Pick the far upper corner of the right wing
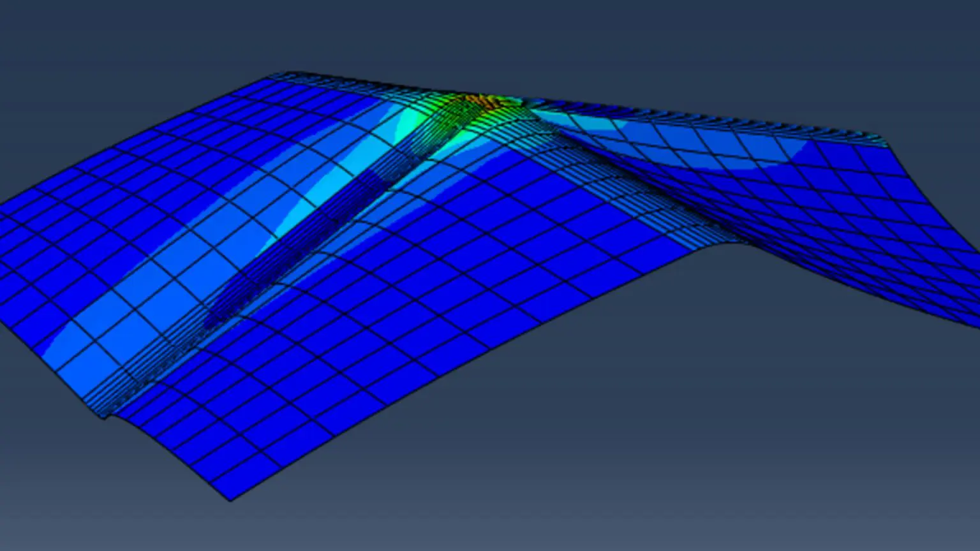980x551 pixels. (x=884, y=139)
